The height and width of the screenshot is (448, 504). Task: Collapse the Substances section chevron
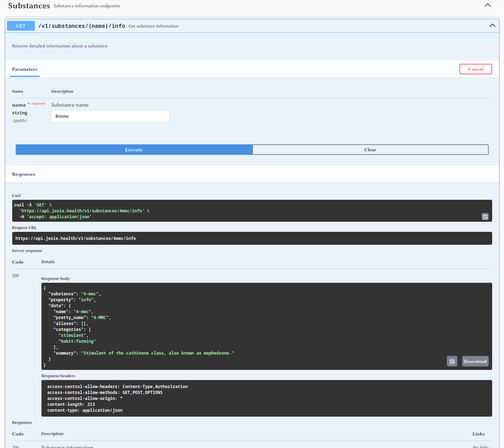487,5
